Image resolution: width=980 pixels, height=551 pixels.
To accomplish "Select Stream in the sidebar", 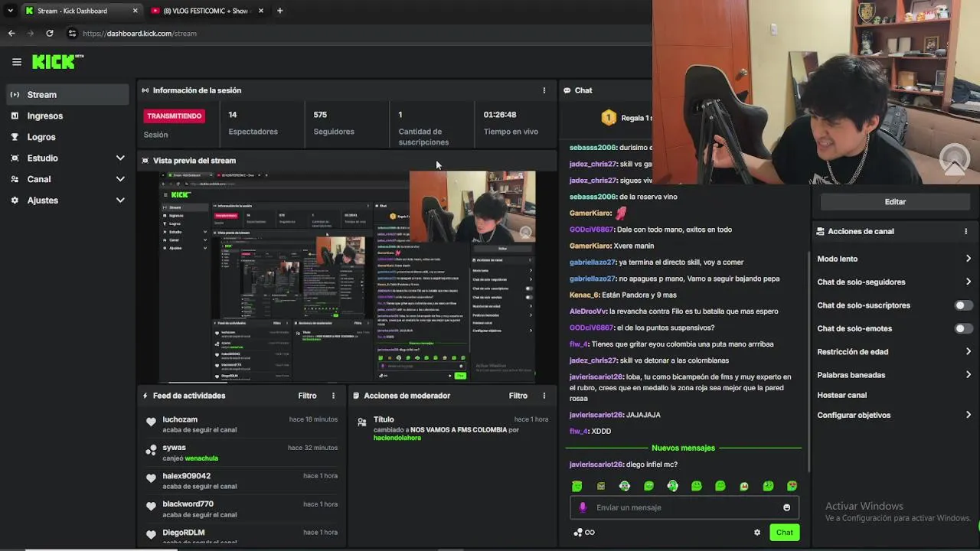I will click(68, 95).
